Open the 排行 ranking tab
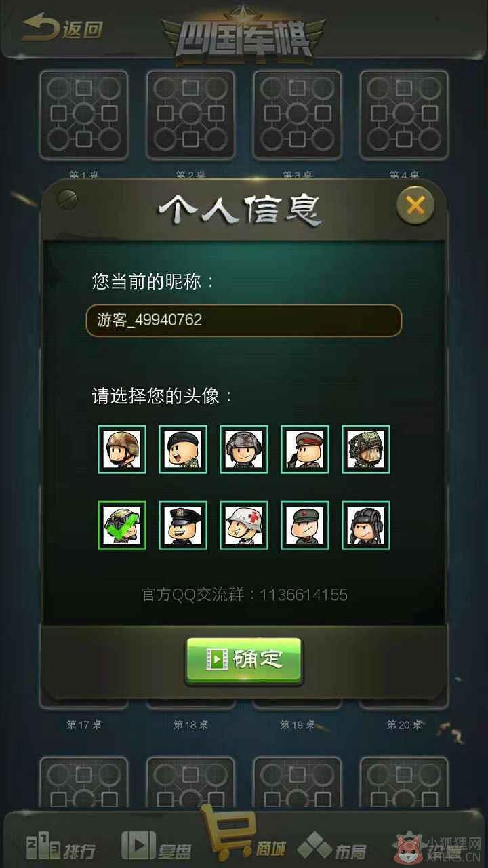The image size is (488, 868). [x=61, y=848]
